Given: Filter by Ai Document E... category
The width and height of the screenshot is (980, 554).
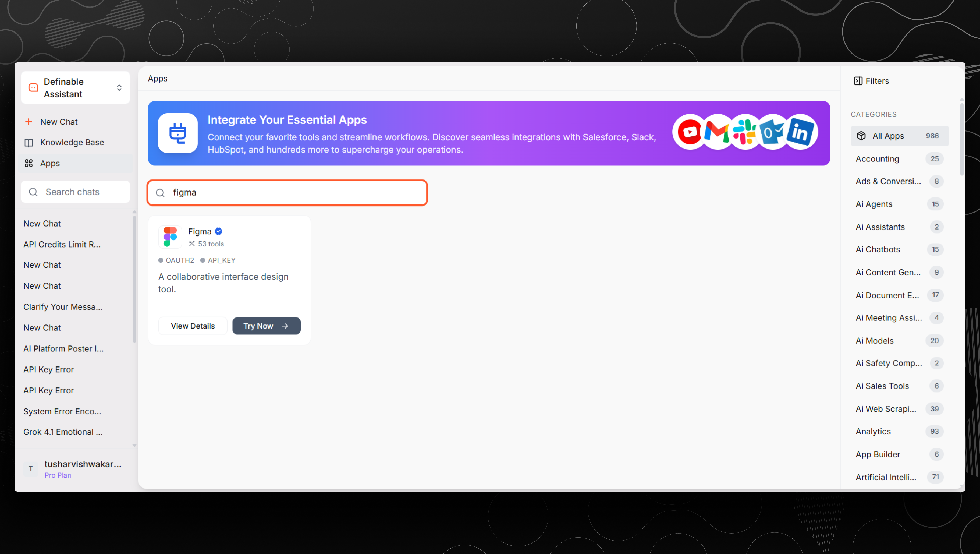Looking at the screenshot, I should point(899,295).
